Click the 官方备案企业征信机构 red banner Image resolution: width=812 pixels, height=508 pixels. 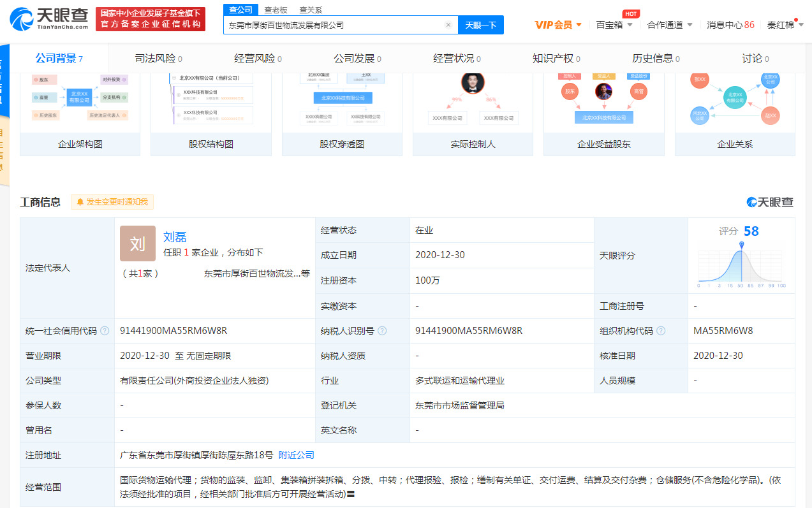click(151, 19)
